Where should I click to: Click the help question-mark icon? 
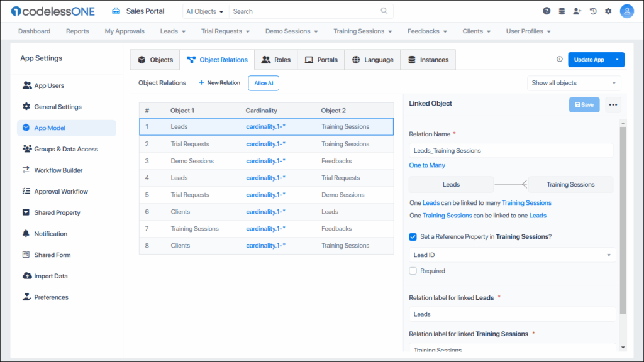coord(546,11)
